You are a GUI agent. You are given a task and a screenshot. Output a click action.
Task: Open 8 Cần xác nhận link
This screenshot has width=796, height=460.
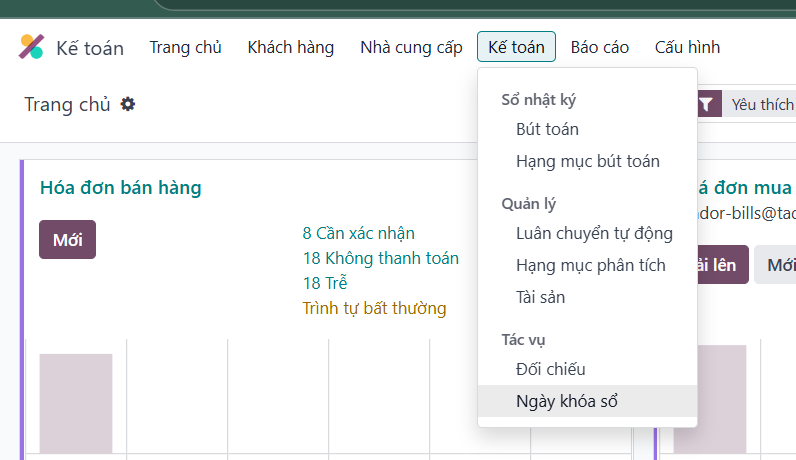(358, 234)
